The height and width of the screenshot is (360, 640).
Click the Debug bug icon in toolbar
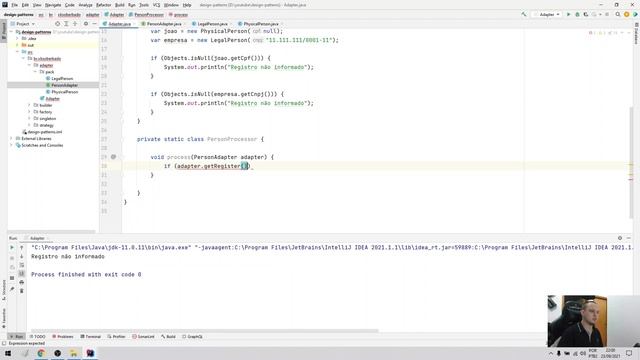[577, 15]
